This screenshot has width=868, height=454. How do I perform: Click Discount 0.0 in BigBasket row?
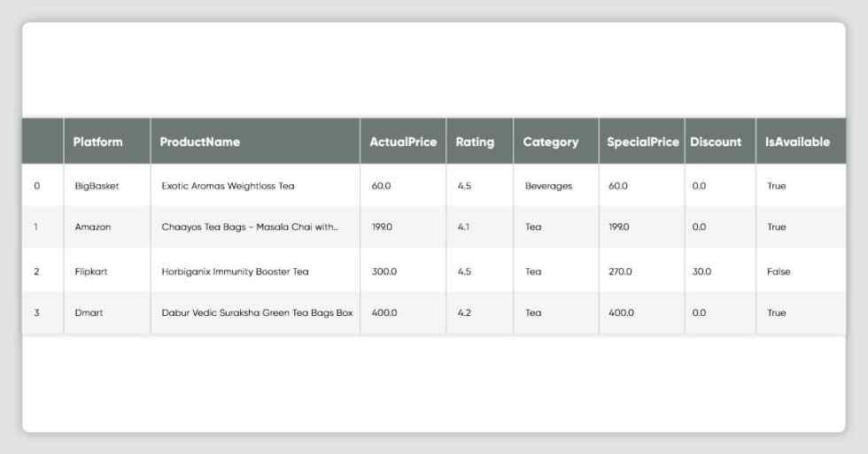[x=699, y=186]
